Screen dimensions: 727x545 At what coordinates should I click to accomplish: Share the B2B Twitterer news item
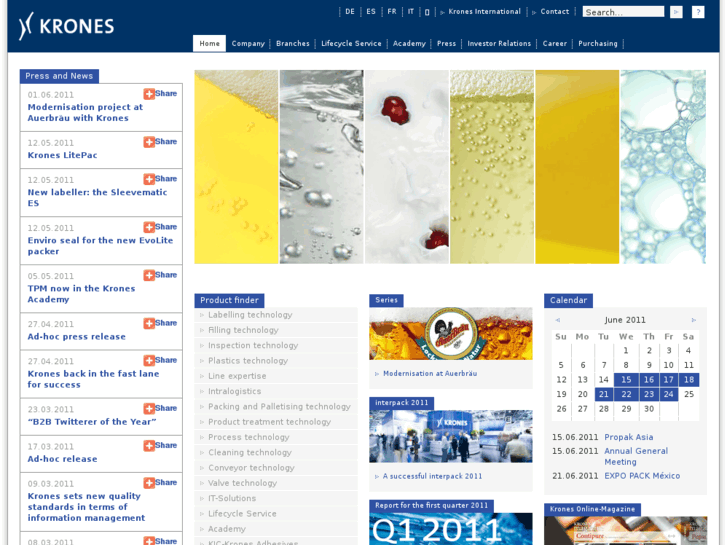(160, 409)
